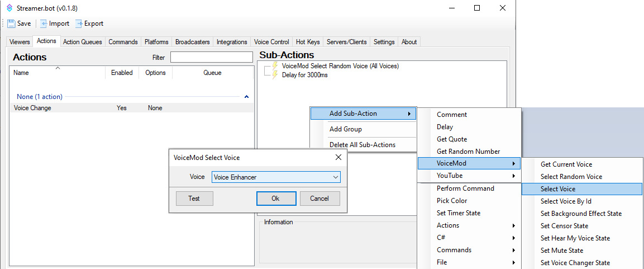
Task: Click the Enabled column header
Action: (122, 73)
